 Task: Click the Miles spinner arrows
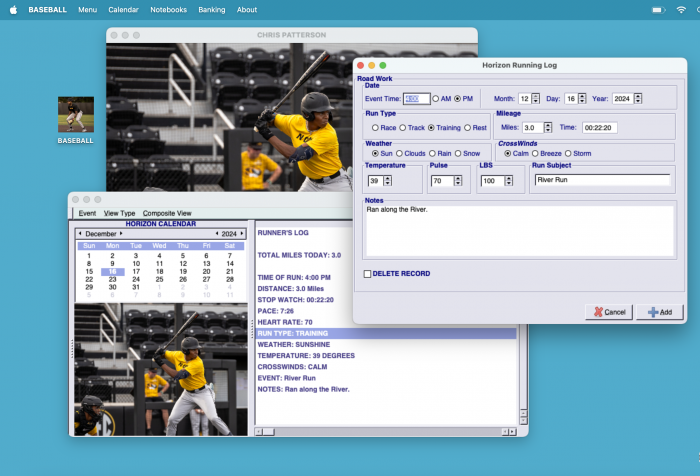(546, 127)
